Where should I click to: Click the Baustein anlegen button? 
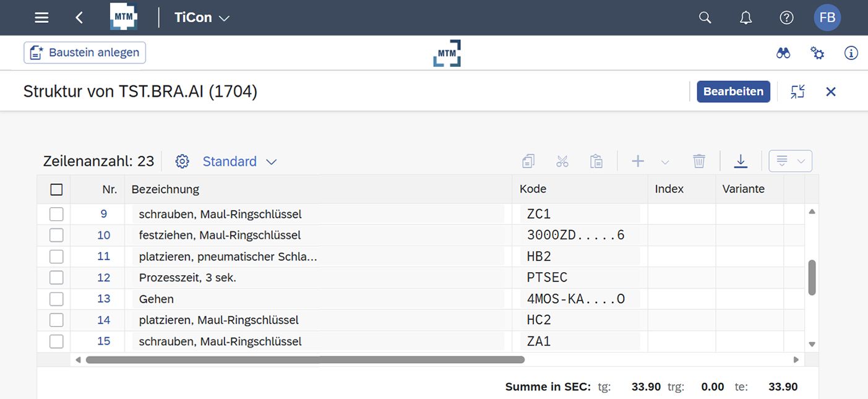point(85,53)
